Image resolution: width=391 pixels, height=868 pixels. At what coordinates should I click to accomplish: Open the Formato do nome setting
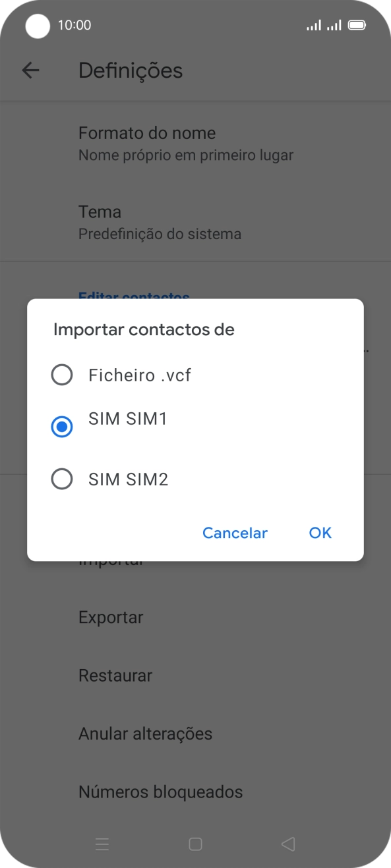click(146, 142)
